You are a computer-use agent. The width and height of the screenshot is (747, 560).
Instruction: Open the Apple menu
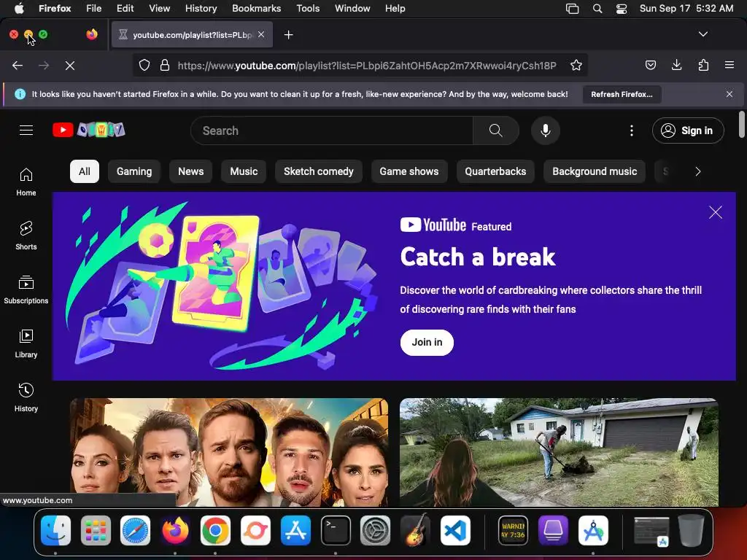19,9
